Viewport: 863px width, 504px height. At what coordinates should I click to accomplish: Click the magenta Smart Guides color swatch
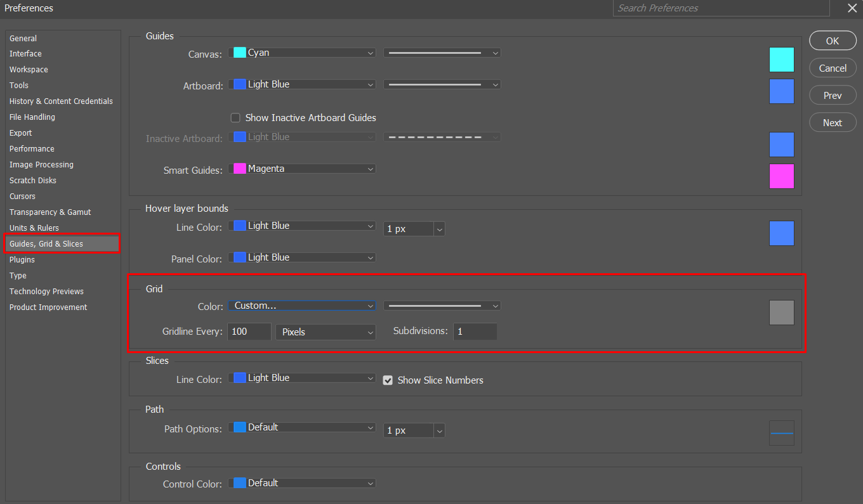tap(781, 176)
